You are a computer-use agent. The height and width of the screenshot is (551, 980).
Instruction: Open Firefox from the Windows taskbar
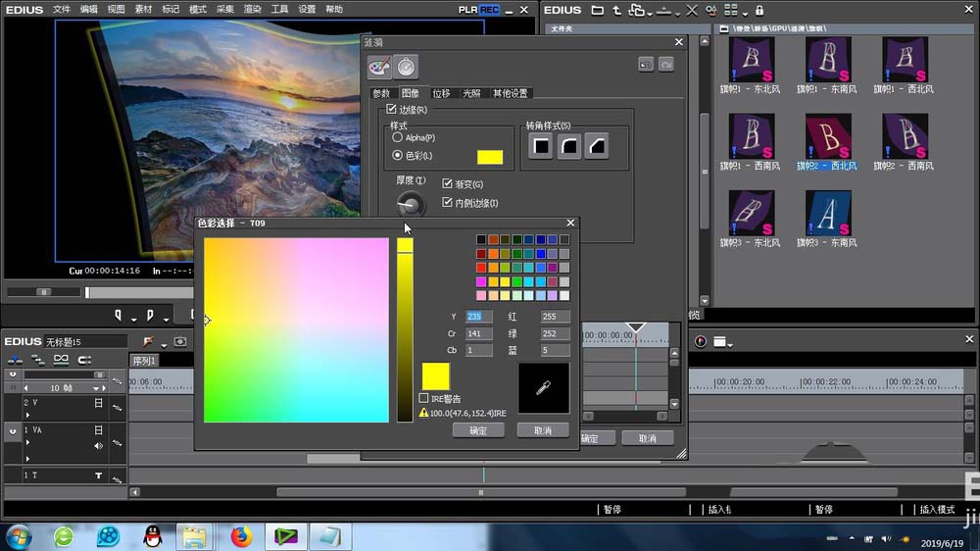click(x=242, y=536)
